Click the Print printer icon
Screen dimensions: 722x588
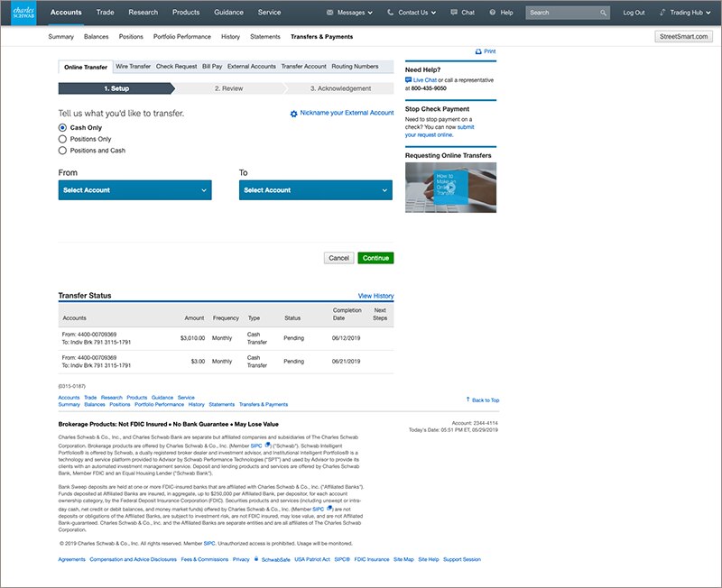[478, 51]
